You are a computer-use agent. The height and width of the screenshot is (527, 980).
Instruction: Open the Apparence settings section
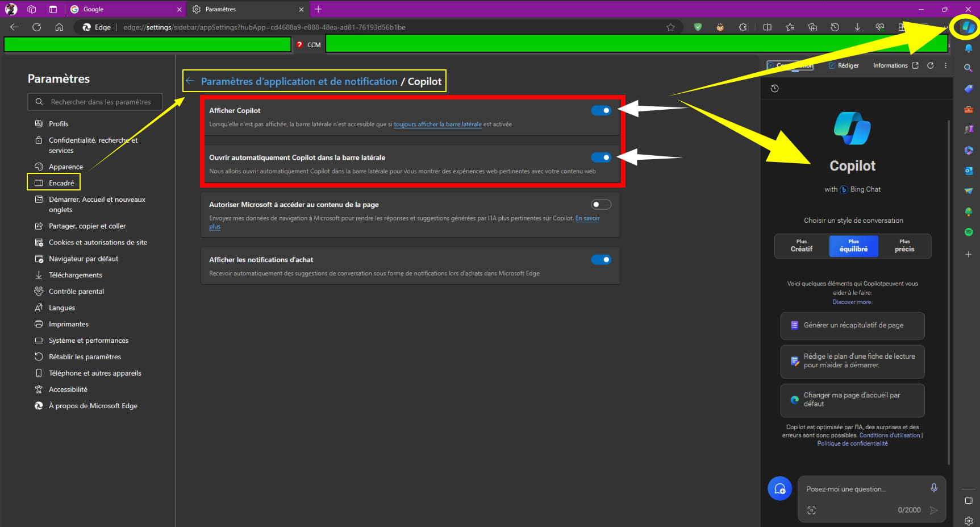click(x=66, y=167)
